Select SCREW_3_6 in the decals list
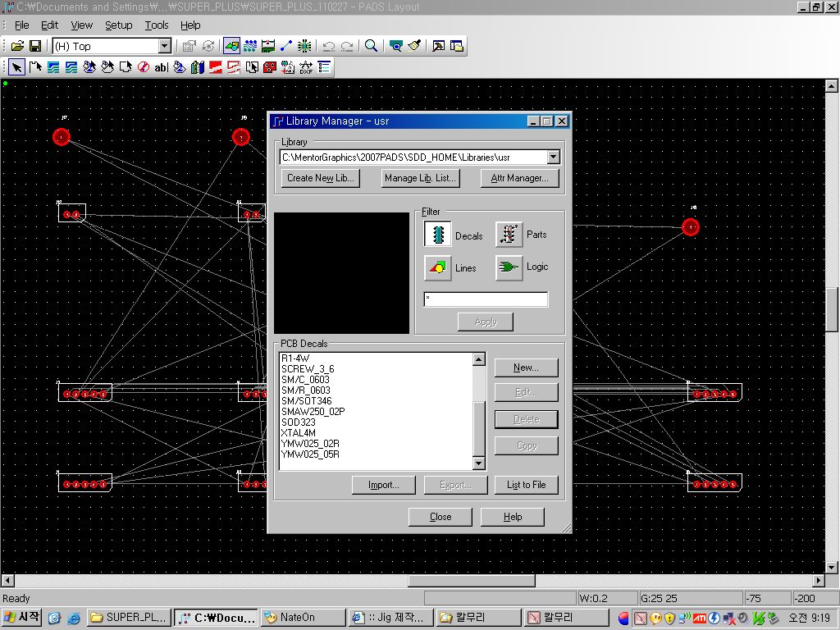 [x=308, y=369]
